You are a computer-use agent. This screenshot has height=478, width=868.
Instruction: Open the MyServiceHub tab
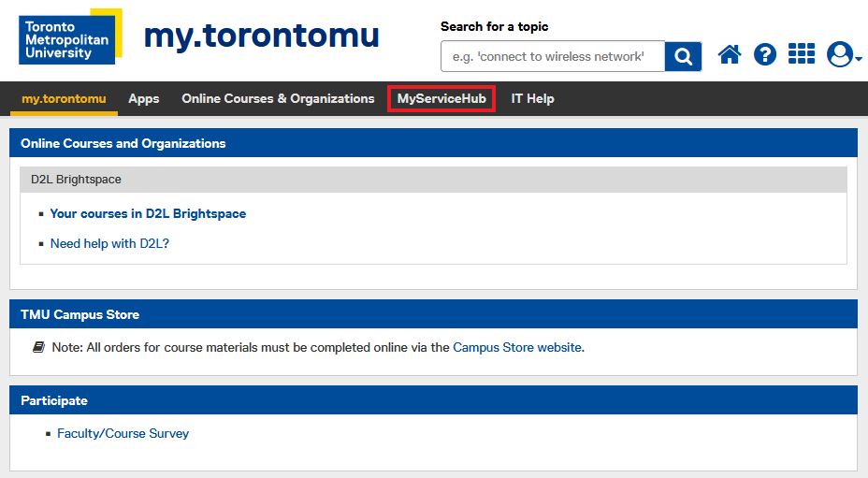(x=441, y=98)
